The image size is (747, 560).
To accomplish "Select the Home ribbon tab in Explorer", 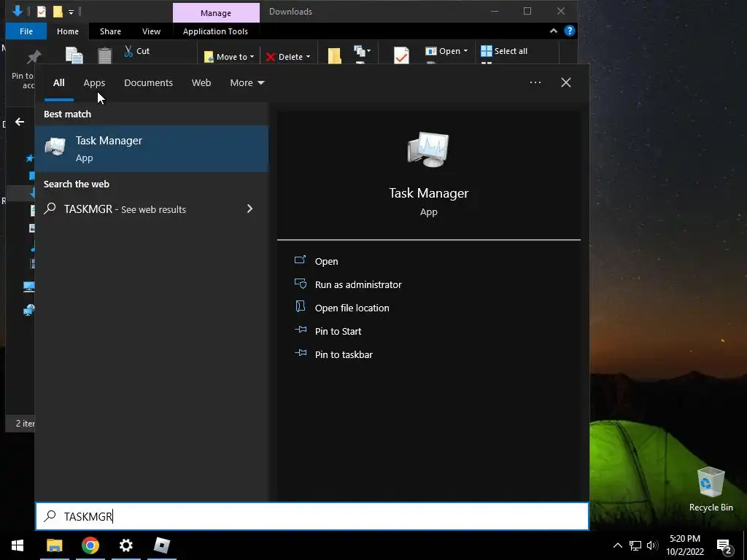I will (68, 31).
